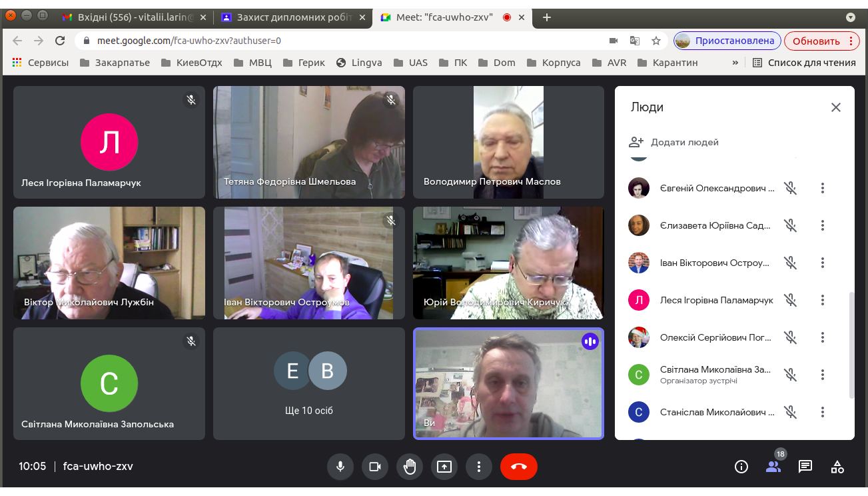Select Віктор Миколайович Лужбін video tile
Viewport: 868px width, 496px height.
coord(109,263)
